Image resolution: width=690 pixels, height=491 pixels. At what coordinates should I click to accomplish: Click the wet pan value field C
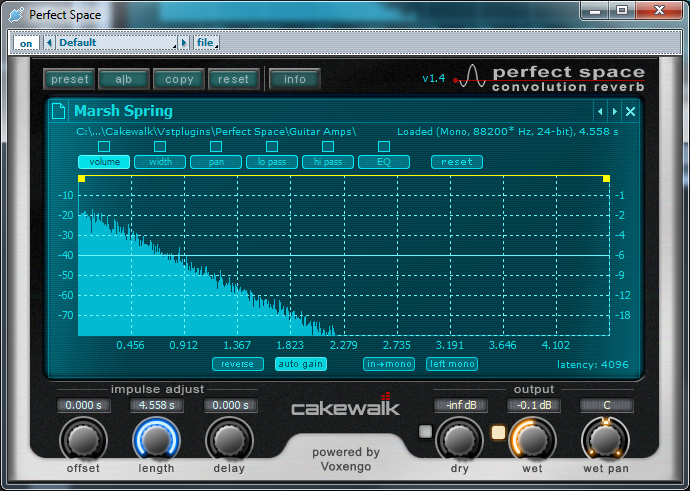[607, 405]
